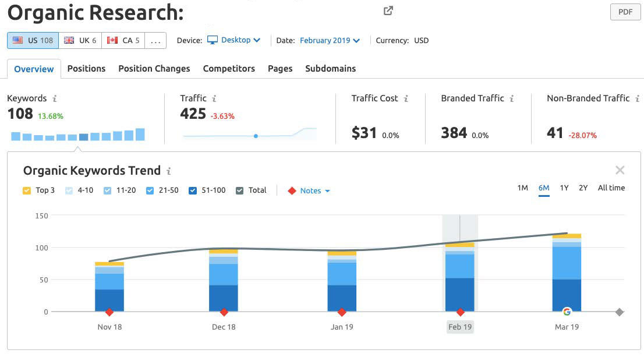Click the info icon next to Traffic Cost
Viewport: 644px width, 357px height.
coord(406,99)
